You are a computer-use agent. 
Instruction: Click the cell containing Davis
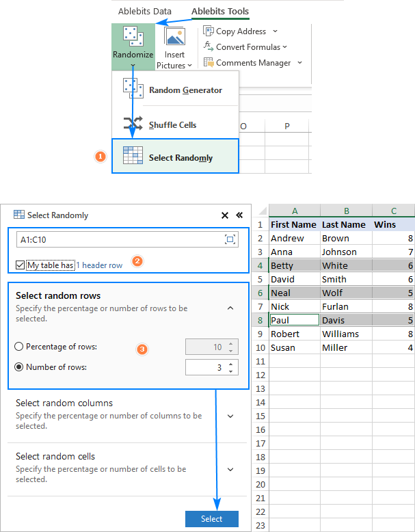346,320
